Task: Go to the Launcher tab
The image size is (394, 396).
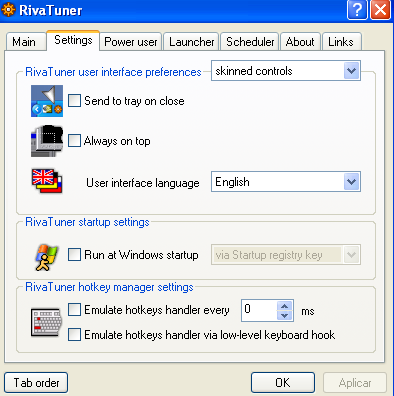Action: (x=191, y=42)
